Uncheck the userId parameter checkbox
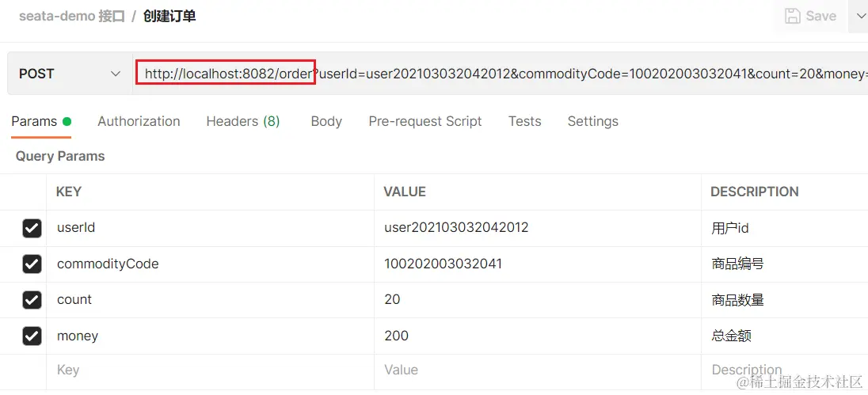The image size is (868, 395). [x=32, y=228]
